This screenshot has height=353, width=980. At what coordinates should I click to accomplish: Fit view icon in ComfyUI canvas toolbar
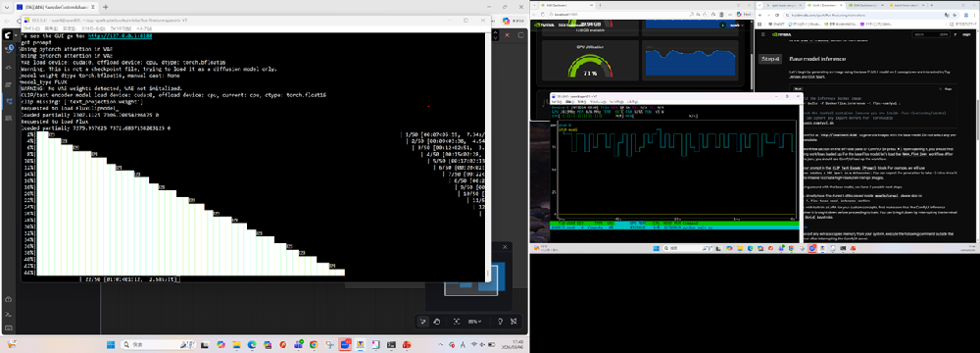pyautogui.click(x=457, y=321)
